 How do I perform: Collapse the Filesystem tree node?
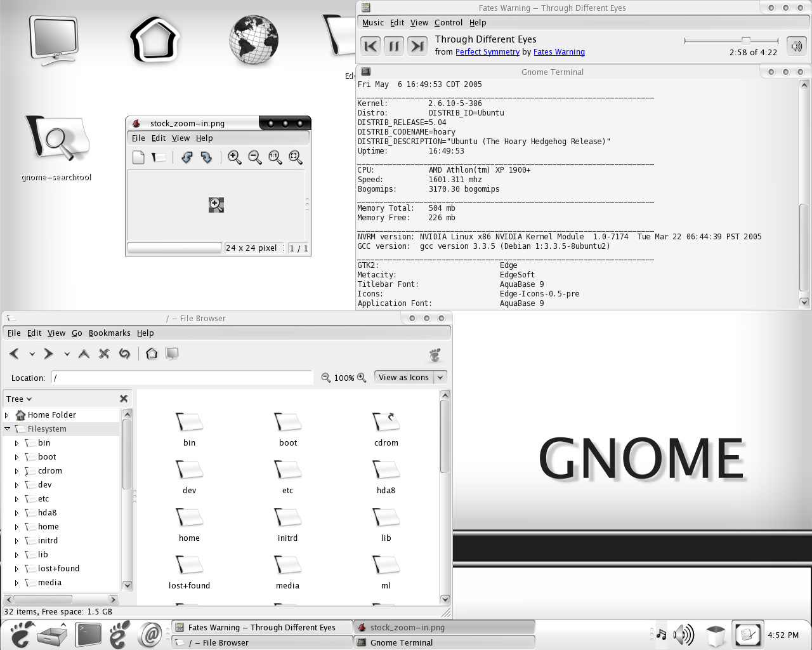click(x=7, y=429)
